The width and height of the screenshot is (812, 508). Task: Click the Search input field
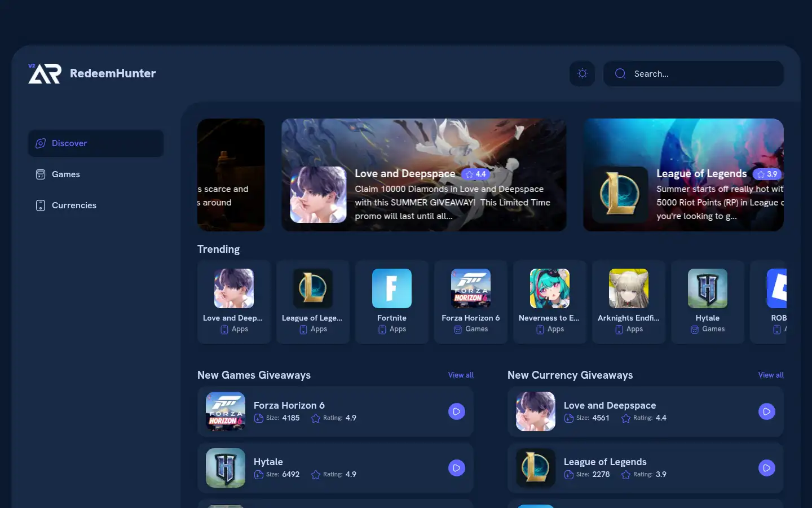[x=694, y=73]
